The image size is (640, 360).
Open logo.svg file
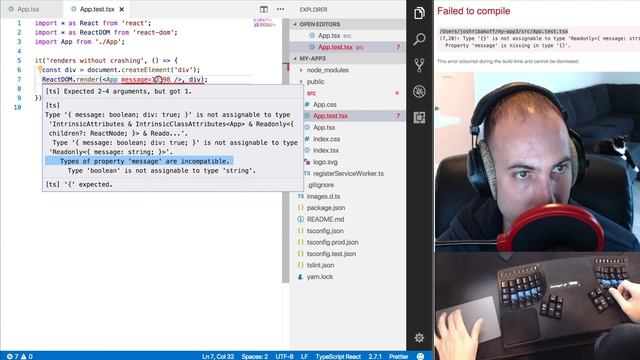(x=325, y=162)
